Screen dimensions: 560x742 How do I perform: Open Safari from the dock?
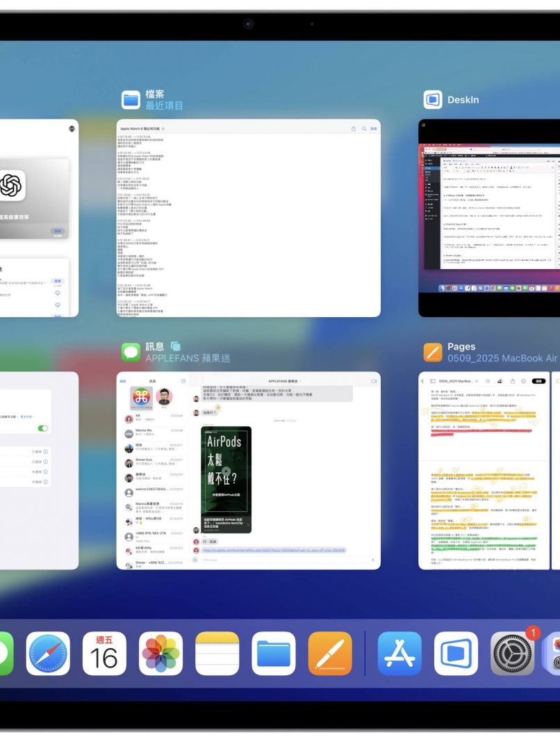click(x=48, y=653)
